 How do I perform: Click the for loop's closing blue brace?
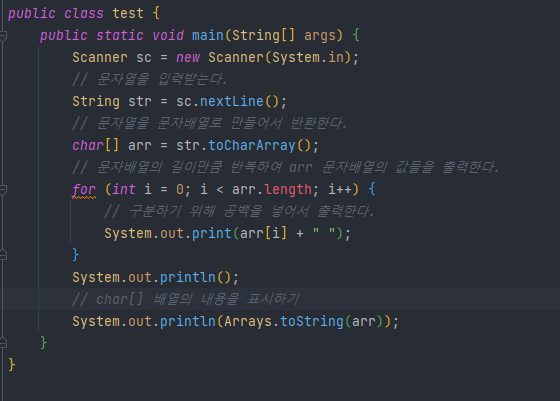coord(75,255)
